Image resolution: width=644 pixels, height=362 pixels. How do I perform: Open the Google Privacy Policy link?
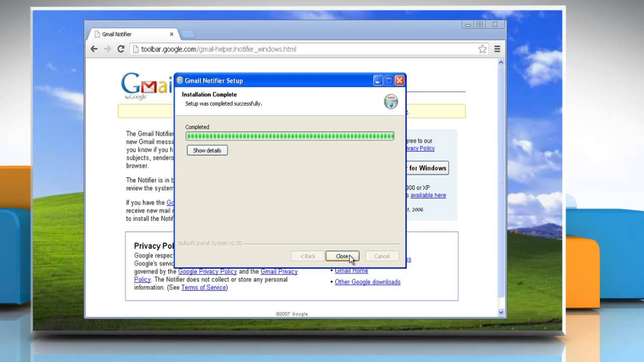pos(207,271)
